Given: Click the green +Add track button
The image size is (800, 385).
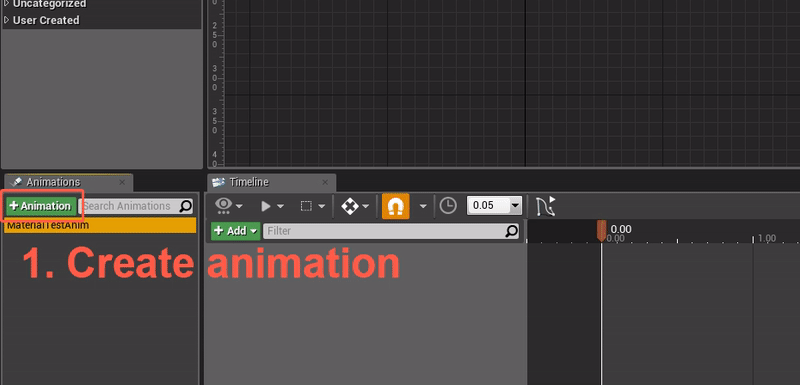Looking at the screenshot, I should coord(236,231).
